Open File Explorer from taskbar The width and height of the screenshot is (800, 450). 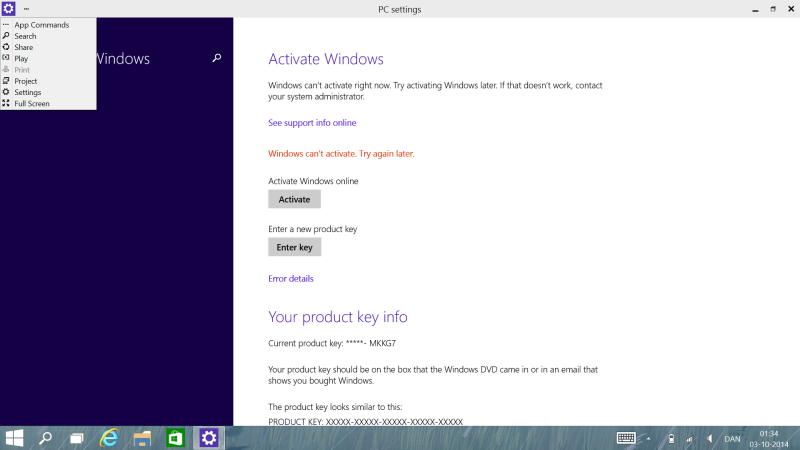[x=142, y=438]
